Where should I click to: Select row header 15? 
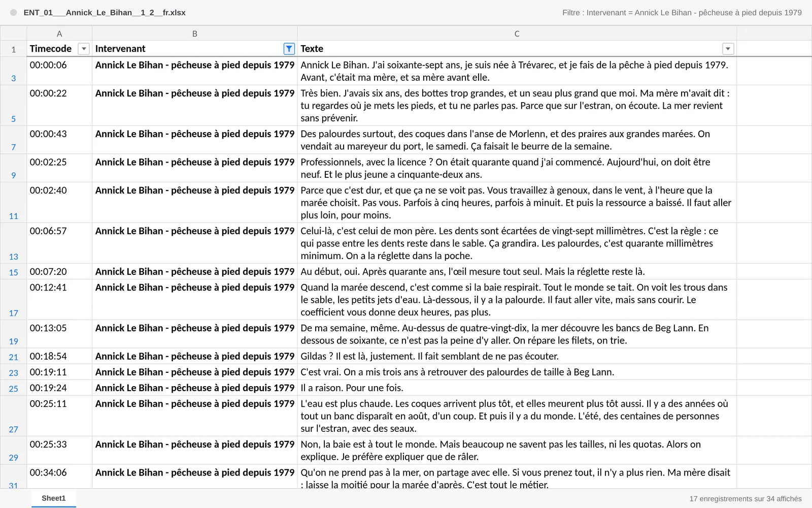coord(14,272)
